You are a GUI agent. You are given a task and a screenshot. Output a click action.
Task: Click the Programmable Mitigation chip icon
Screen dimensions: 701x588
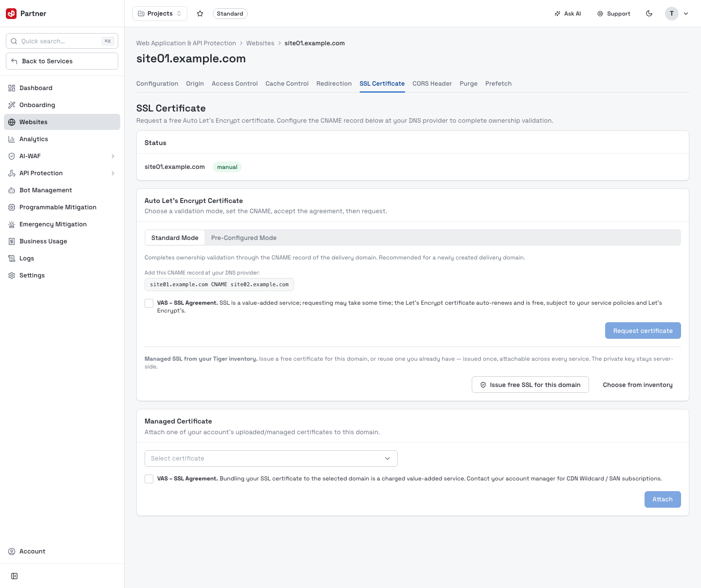[x=12, y=207]
